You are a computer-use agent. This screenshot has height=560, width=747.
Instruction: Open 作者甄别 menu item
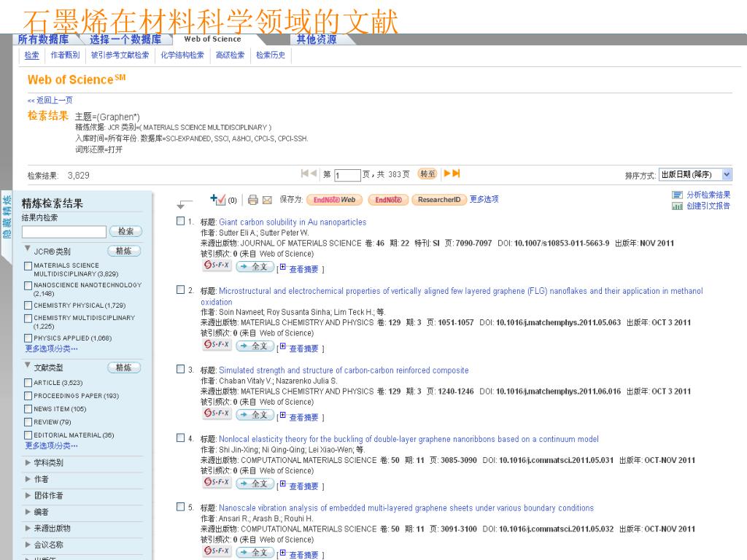[x=65, y=55]
